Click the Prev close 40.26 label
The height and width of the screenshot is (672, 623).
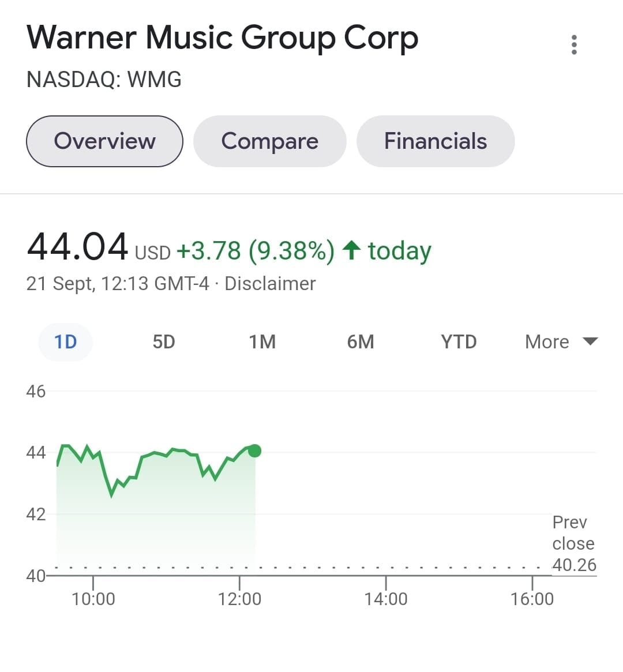pos(573,543)
